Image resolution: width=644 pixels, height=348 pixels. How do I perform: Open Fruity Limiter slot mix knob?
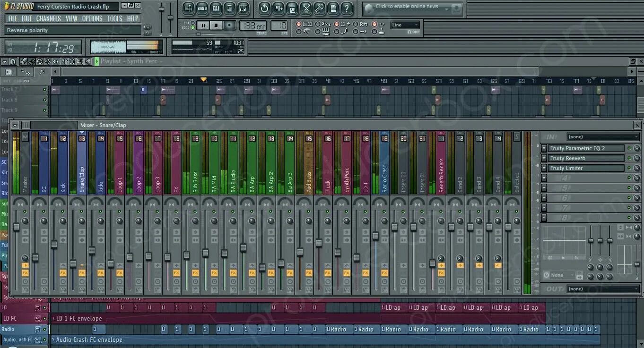coord(637,168)
